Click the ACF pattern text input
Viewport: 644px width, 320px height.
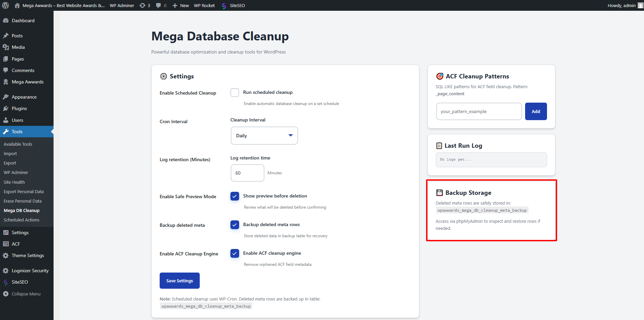[x=479, y=111]
